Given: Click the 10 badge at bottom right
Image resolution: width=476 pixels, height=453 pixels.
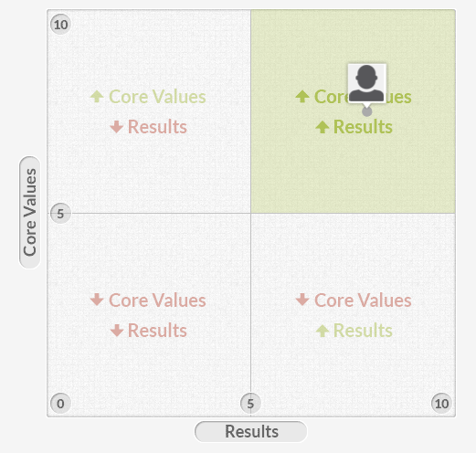Looking at the screenshot, I should (x=441, y=404).
